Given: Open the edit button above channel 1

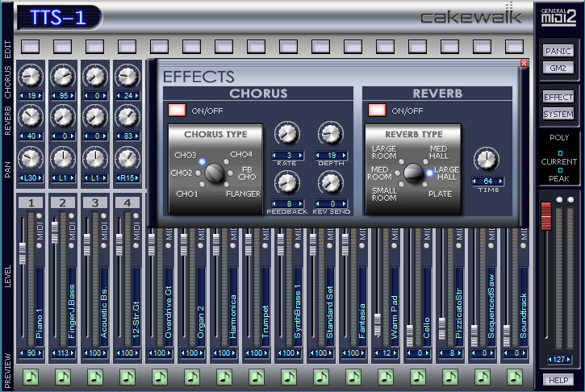Looking at the screenshot, I should (x=31, y=47).
